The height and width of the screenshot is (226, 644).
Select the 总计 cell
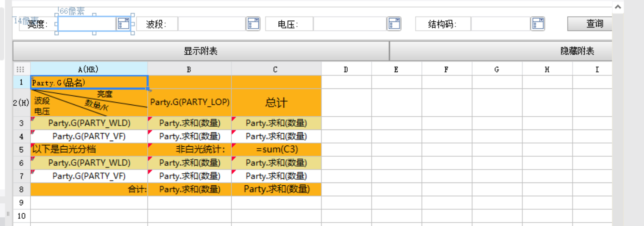coord(276,103)
